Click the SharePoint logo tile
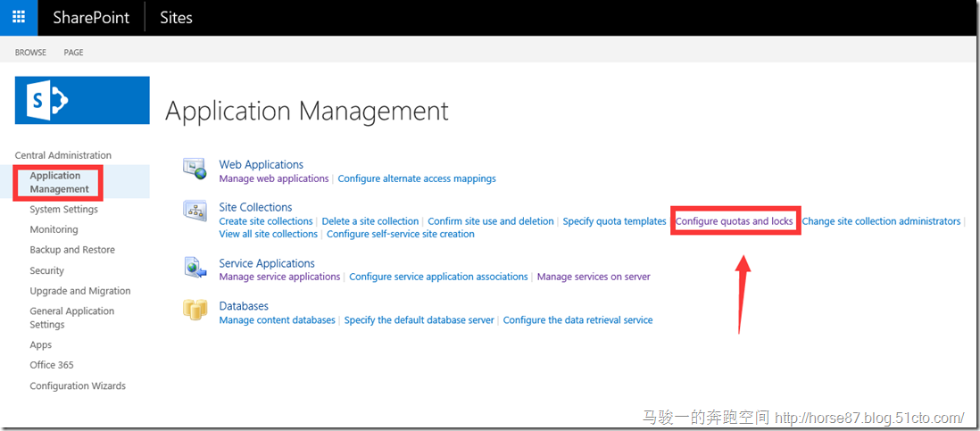This screenshot has width=980, height=431. (x=82, y=100)
